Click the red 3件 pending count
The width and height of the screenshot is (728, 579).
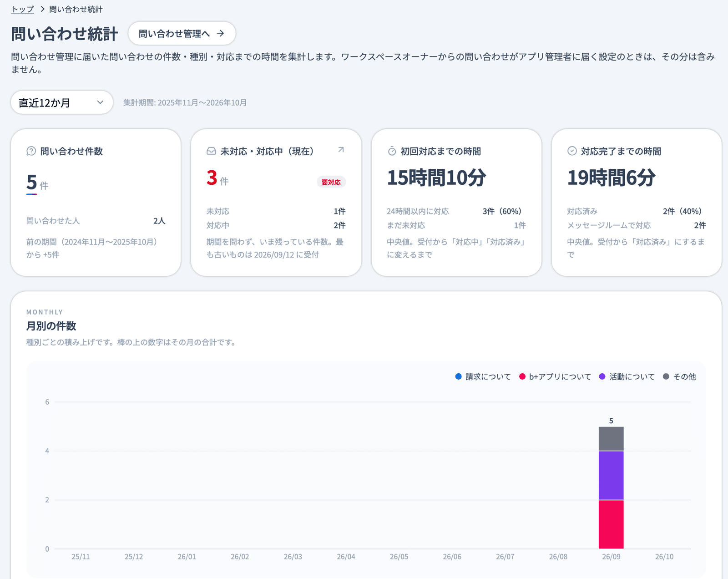point(217,178)
